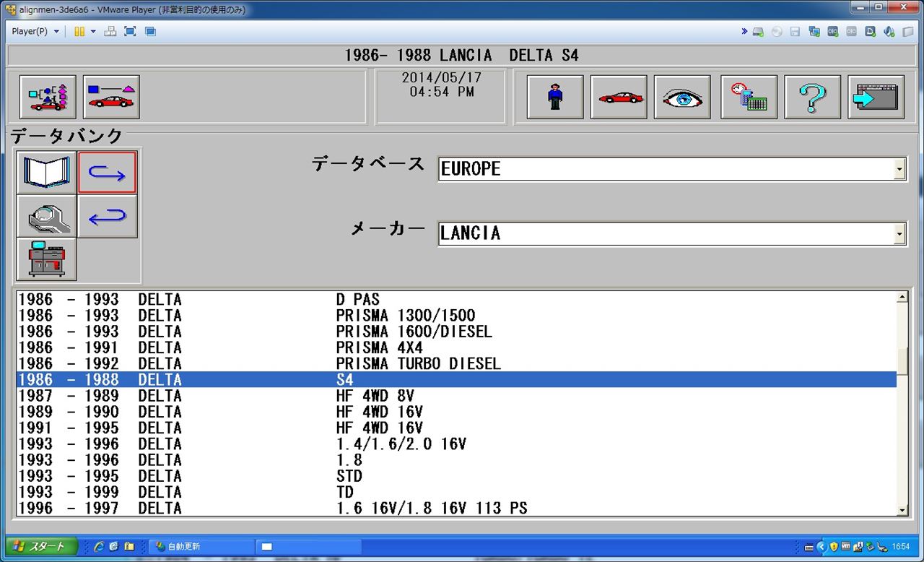
Task: Select the DELTA D PAS row
Action: [456, 299]
